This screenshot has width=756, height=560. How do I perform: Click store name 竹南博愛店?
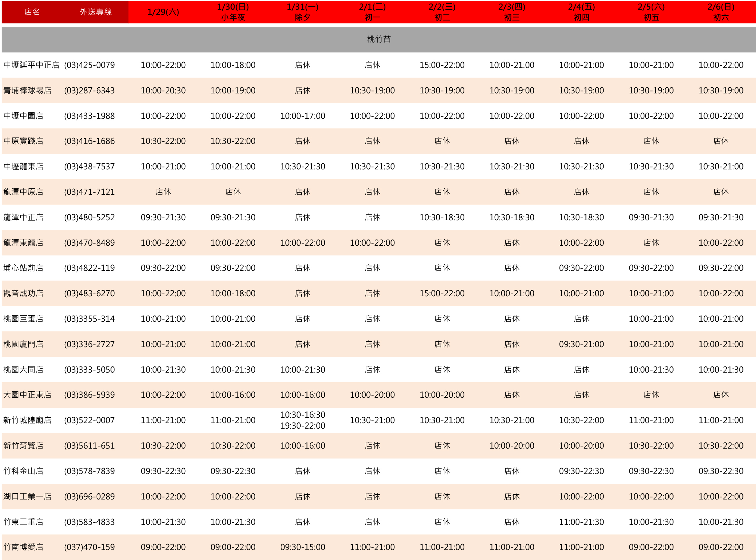pos(24,547)
